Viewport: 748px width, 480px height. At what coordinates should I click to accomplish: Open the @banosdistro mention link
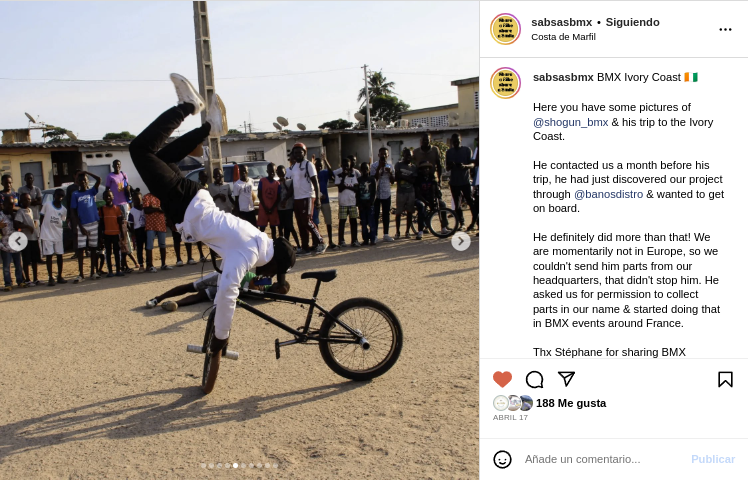608,194
